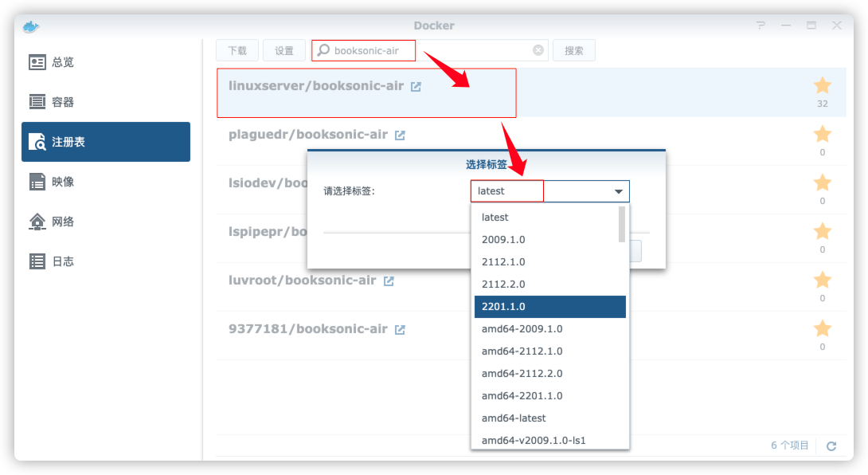
Task: Click the 搜索 search button
Action: coord(573,50)
